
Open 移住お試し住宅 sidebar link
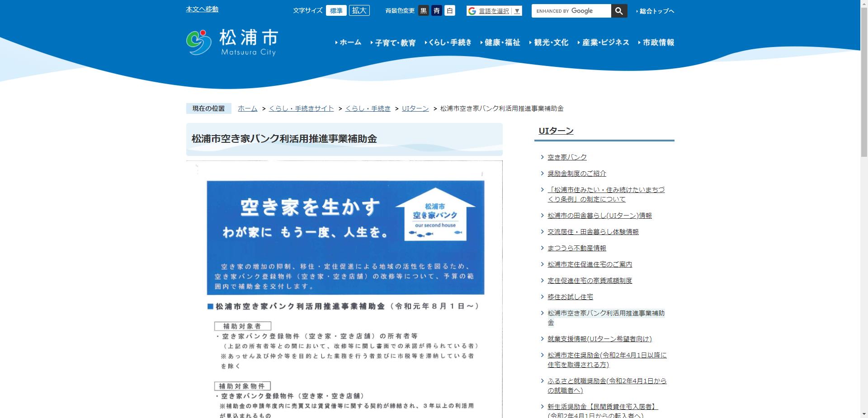coord(571,297)
